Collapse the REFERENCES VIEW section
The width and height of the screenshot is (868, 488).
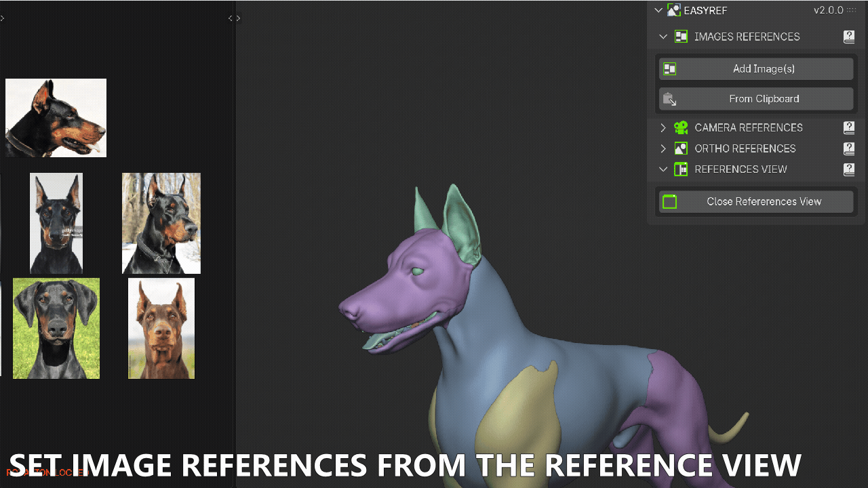663,169
